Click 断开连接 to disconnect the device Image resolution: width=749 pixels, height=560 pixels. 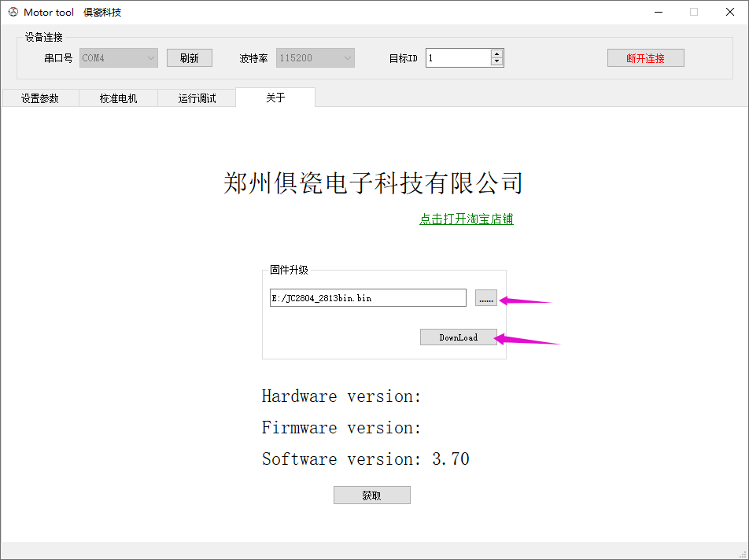point(644,57)
